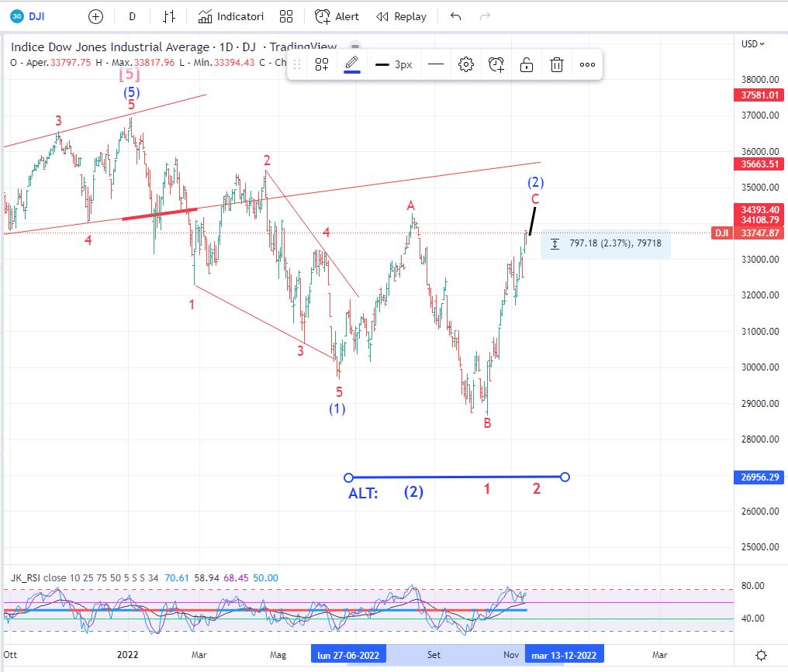Image resolution: width=788 pixels, height=672 pixels.
Task: Select the blue (5) top wave label
Action: click(x=132, y=92)
